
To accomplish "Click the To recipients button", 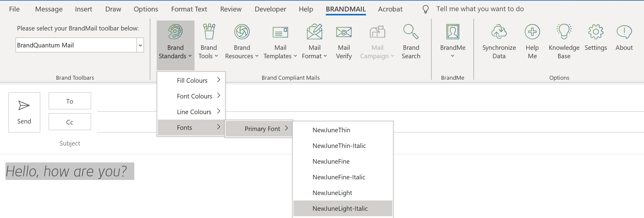I will coord(70,101).
